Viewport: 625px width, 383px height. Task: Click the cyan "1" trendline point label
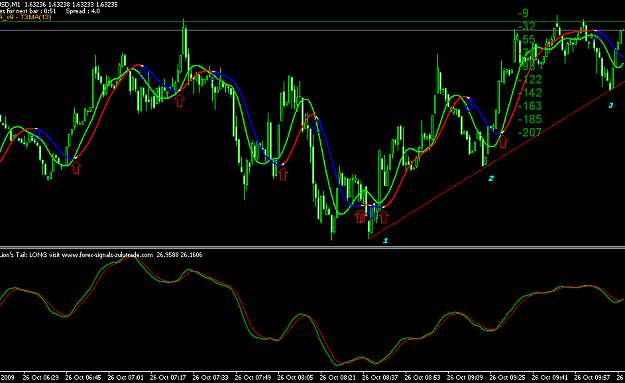coord(385,240)
